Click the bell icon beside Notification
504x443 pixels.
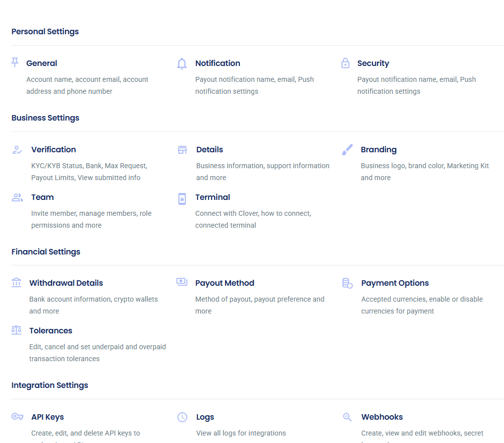click(x=181, y=63)
